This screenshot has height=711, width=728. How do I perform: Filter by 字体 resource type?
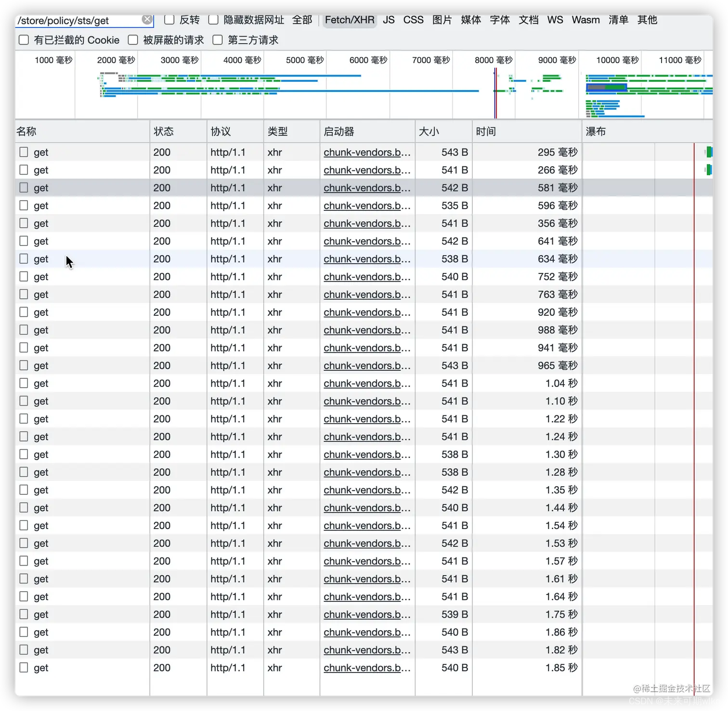[x=500, y=20]
